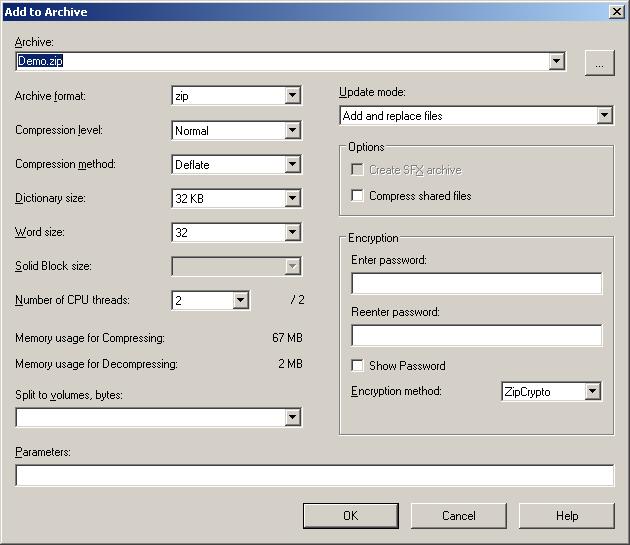
Task: Confirm with the OK button
Action: coord(351,516)
